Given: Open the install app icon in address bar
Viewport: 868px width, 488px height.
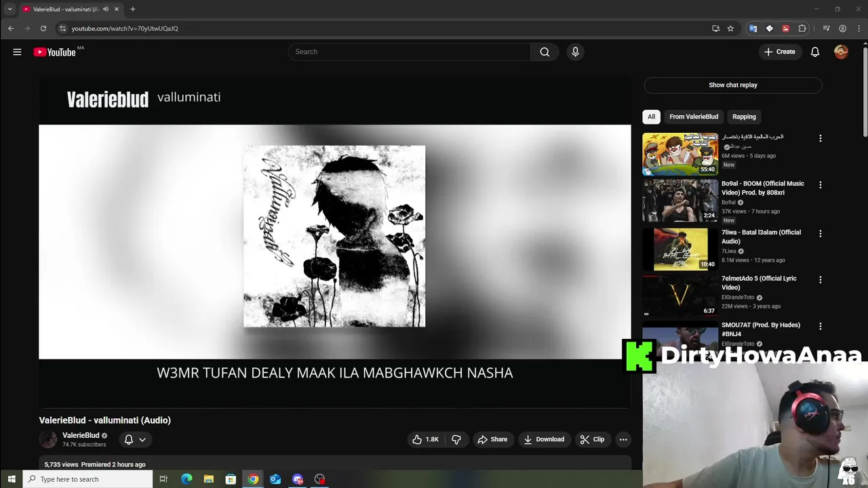Looking at the screenshot, I should coord(715,28).
